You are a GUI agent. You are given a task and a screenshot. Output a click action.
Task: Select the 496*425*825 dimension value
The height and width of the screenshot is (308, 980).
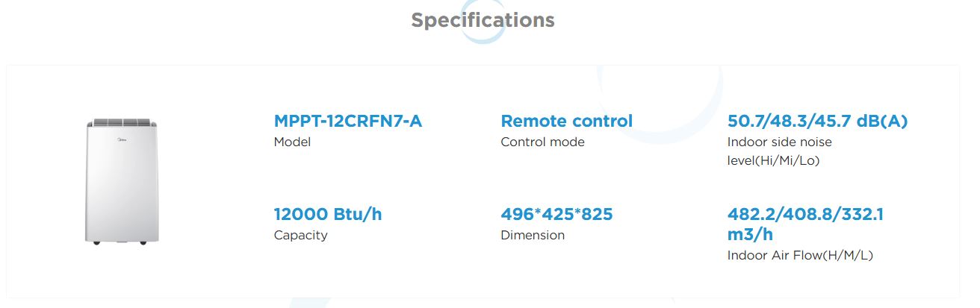(x=556, y=215)
